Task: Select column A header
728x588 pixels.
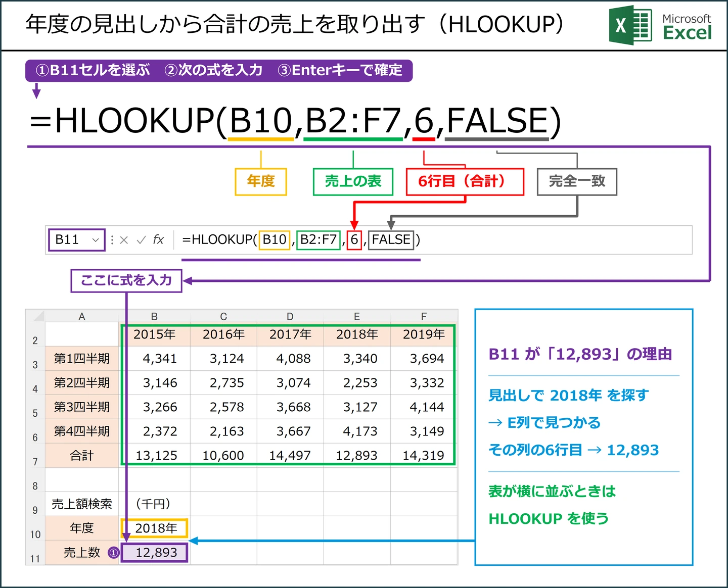Action: point(82,316)
